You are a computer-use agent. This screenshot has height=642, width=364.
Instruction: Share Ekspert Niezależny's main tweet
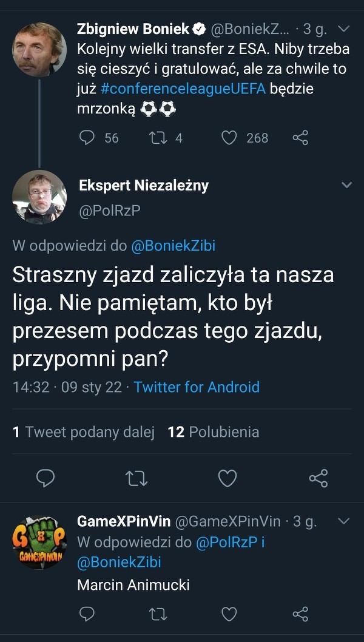(x=318, y=478)
